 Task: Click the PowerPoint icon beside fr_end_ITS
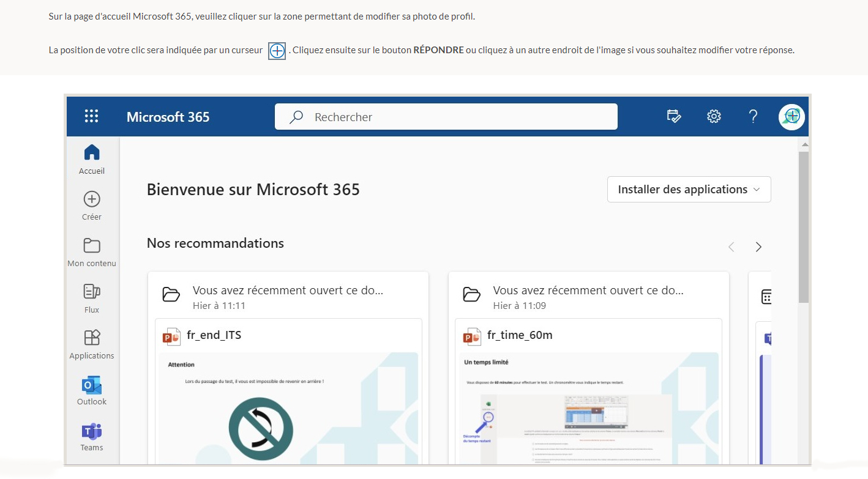171,336
